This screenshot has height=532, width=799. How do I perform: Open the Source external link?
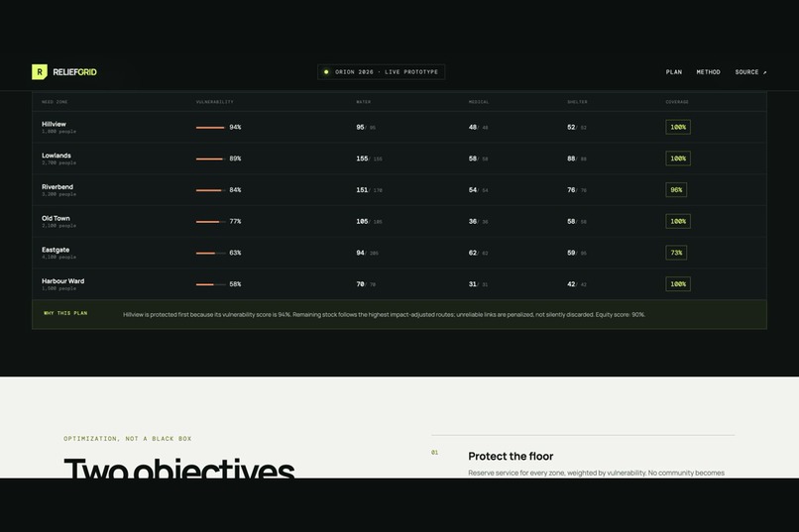(x=750, y=72)
